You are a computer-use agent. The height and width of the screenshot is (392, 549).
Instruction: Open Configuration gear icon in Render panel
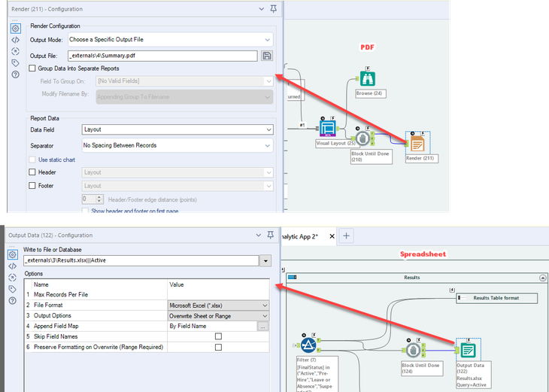[15, 29]
